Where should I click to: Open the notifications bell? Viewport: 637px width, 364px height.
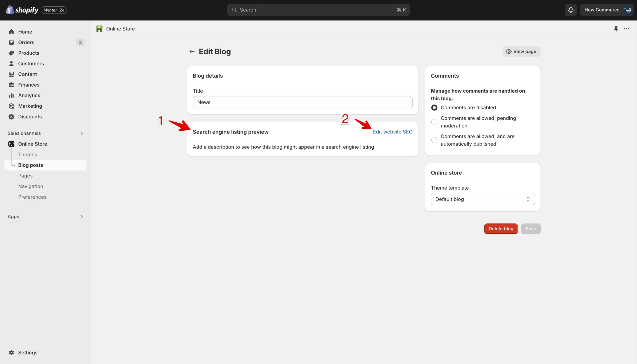570,10
